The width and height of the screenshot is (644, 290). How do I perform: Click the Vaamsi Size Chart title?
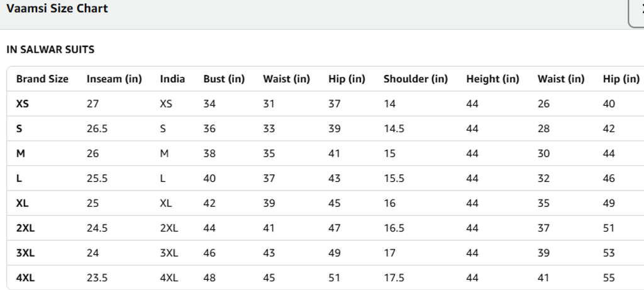(57, 9)
